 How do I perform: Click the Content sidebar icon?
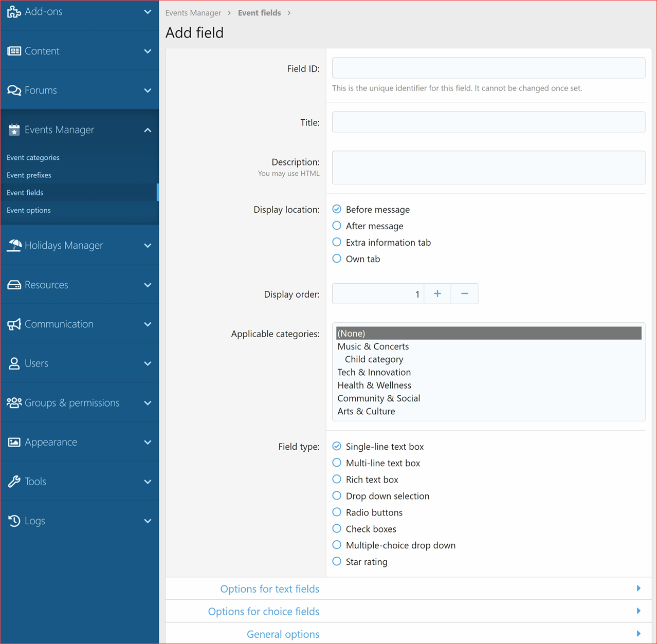(x=14, y=50)
